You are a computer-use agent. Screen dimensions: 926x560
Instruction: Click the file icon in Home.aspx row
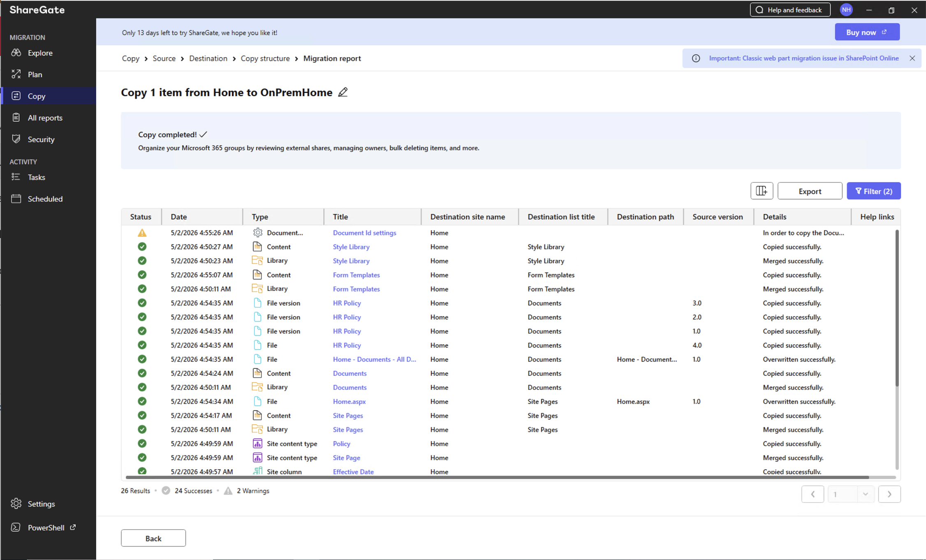pos(257,401)
